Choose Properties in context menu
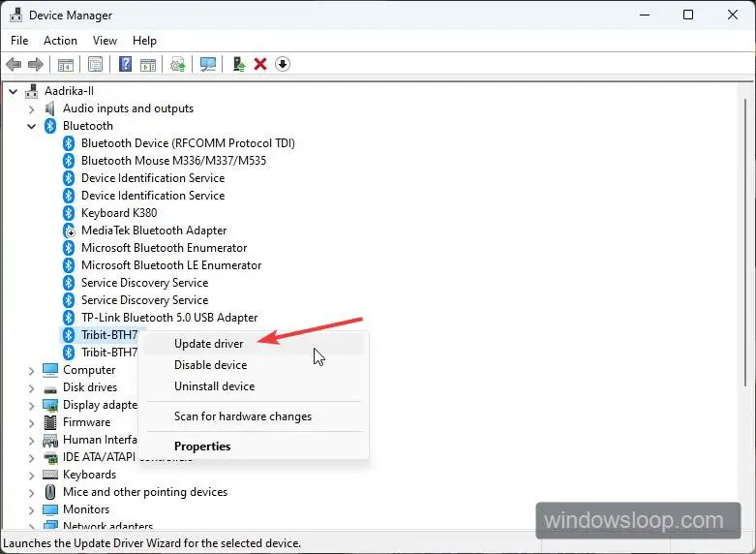 coord(254,446)
